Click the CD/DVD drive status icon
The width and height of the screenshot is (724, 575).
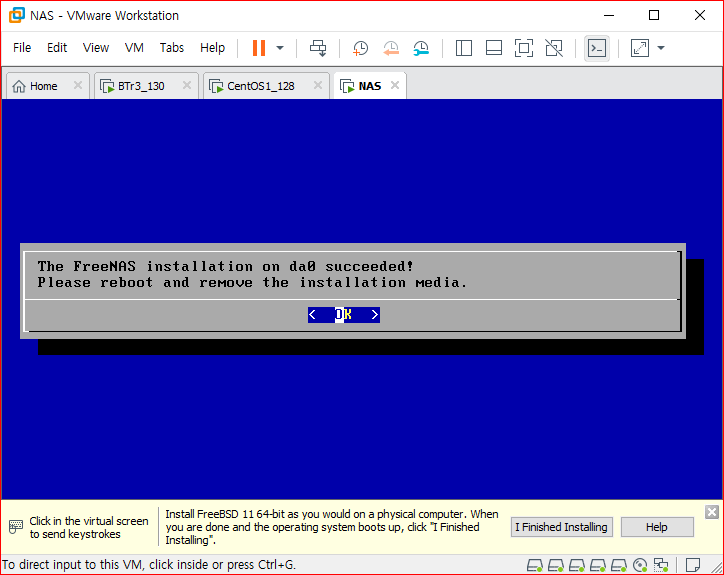coord(640,565)
